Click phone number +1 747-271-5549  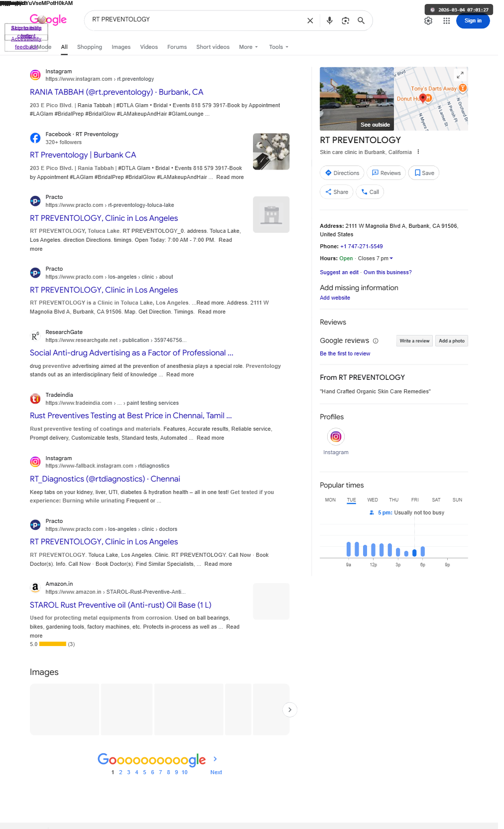[x=362, y=246]
